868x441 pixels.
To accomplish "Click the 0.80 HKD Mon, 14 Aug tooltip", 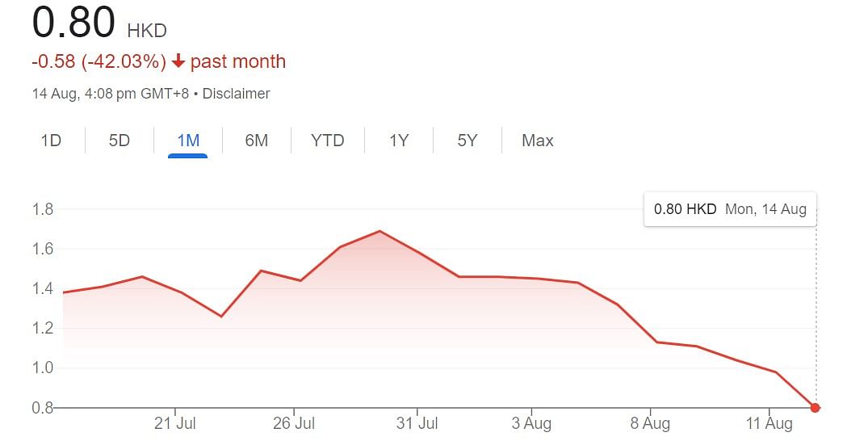I will coord(730,209).
